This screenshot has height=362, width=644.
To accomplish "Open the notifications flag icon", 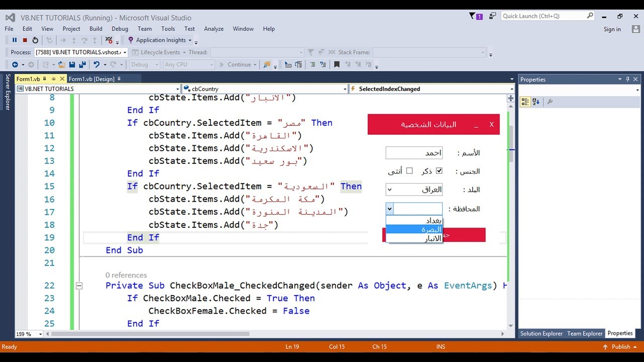I will pos(475,16).
